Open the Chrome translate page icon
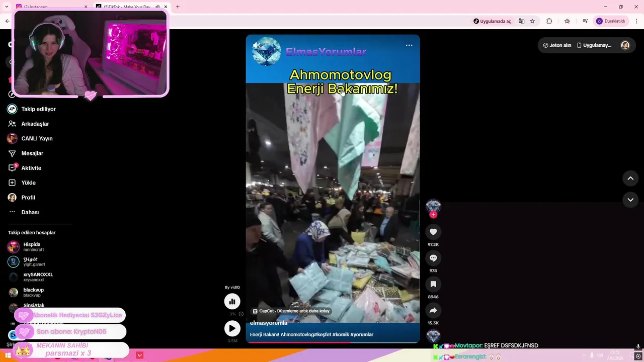 [x=521, y=21]
